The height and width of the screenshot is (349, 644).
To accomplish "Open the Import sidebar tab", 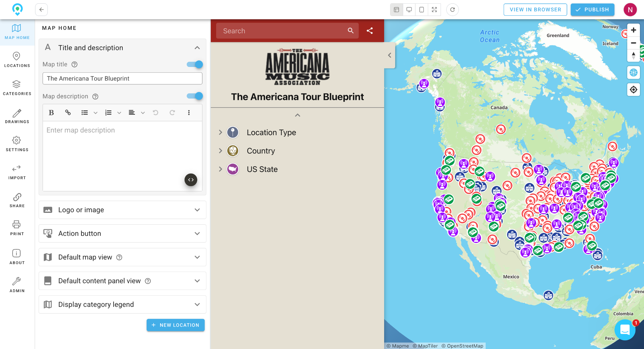I will pos(17,172).
